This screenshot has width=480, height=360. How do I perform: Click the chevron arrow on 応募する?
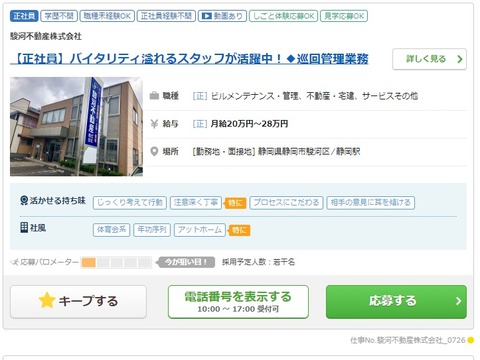click(458, 301)
